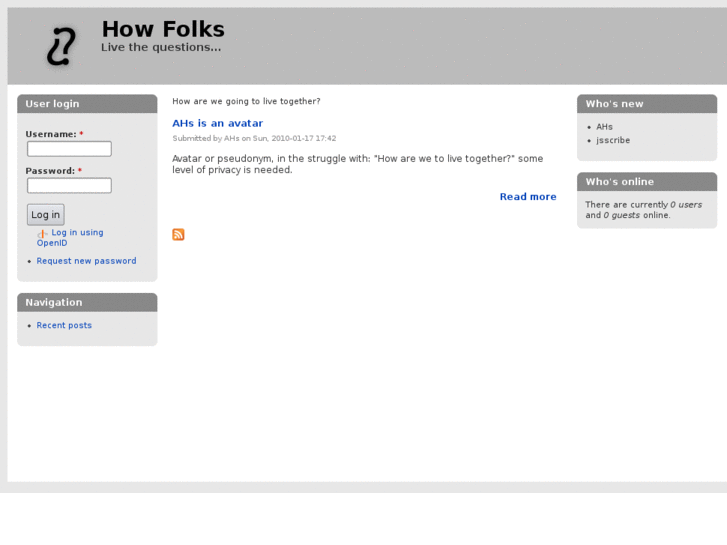Image resolution: width=727 pixels, height=545 pixels.
Task: Click the How Folks site title
Action: pos(163,30)
